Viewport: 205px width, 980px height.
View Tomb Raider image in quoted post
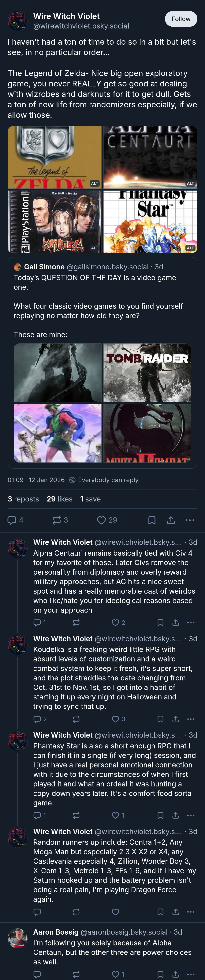(147, 373)
